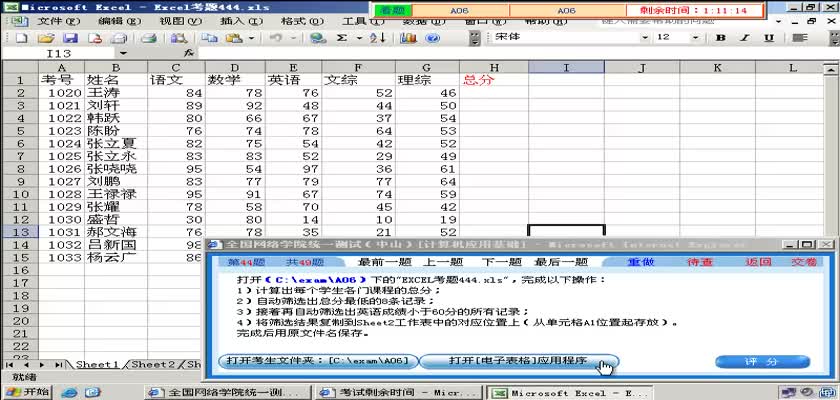Click the Excel document icon in menu bar
This screenshot has height=400, width=840.
[19, 21]
